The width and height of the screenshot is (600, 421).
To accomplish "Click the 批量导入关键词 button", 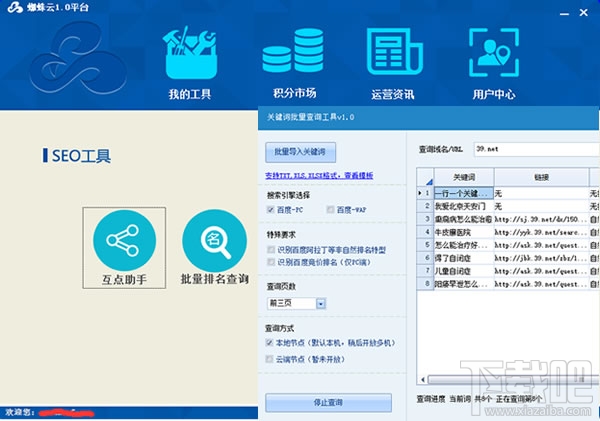I will pyautogui.click(x=300, y=152).
